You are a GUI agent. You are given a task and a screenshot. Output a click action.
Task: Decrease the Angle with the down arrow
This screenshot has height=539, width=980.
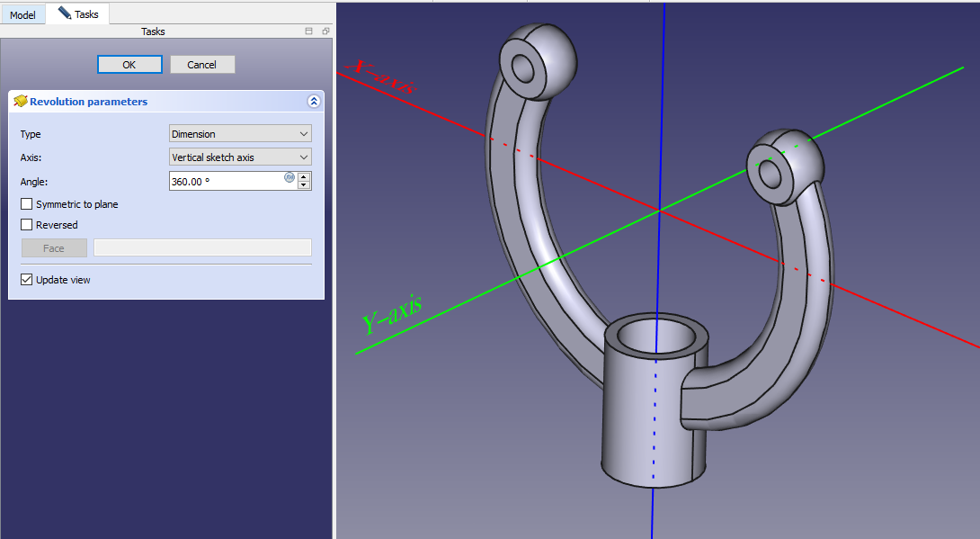pyautogui.click(x=304, y=185)
